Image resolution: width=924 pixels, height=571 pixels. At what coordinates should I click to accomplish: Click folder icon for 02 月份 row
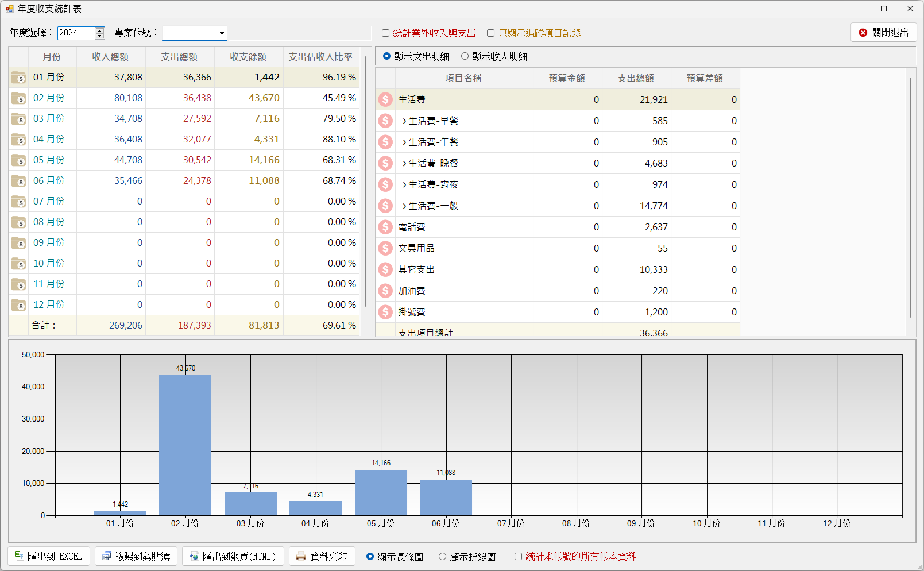[x=18, y=98]
